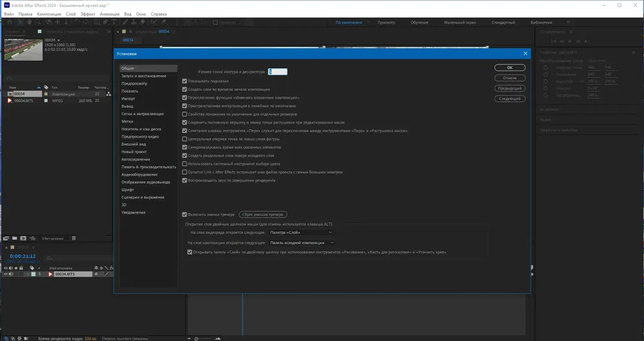Expand the 00034.MTS layer properties arrow
Screen dimensions: 644x341
[x=28, y=274]
